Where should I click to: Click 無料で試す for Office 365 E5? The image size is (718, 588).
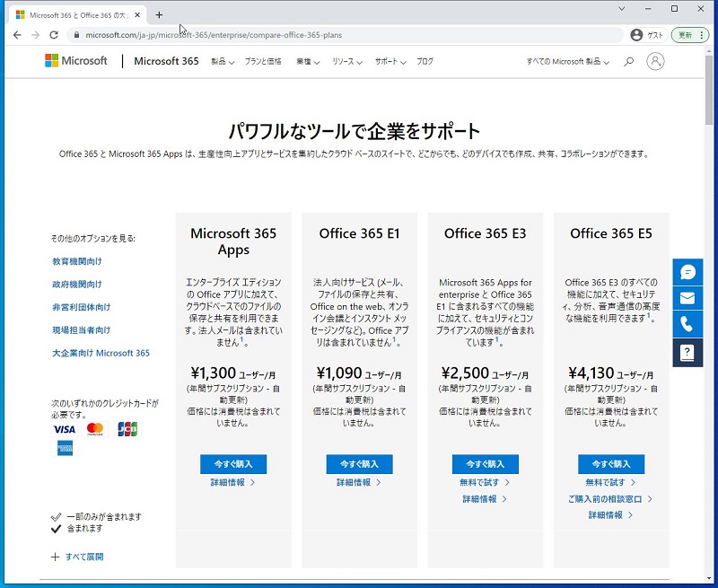[611, 482]
